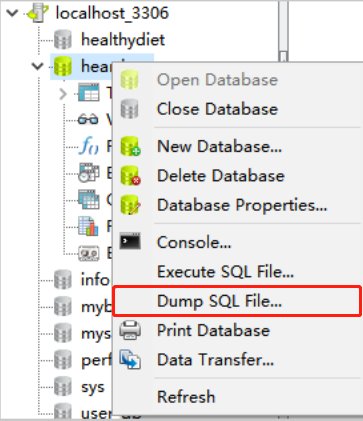Image resolution: width=363 pixels, height=421 pixels.
Task: Choose Delete Database from context menu
Action: click(x=237, y=176)
